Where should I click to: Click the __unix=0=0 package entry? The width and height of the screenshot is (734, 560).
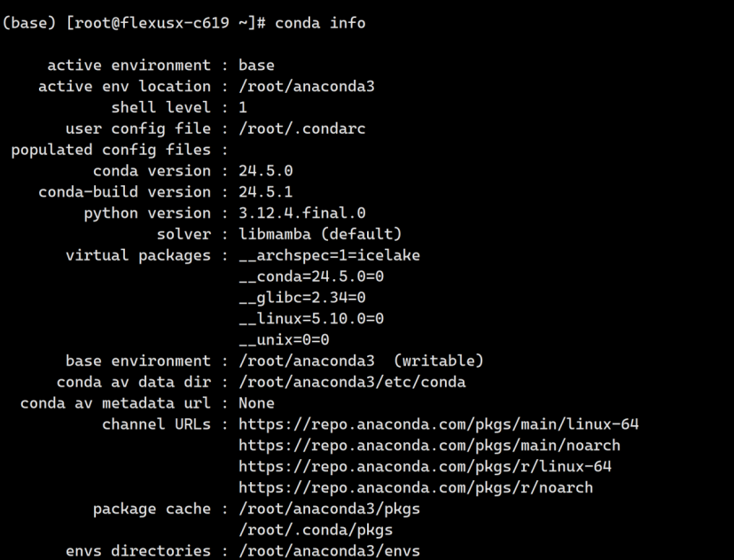284,340
